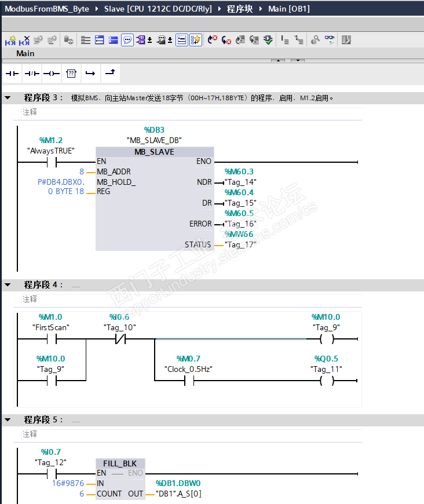The height and width of the screenshot is (504, 424).
Task: Select the "Clock_0.5Hz" contact
Action: tap(189, 381)
